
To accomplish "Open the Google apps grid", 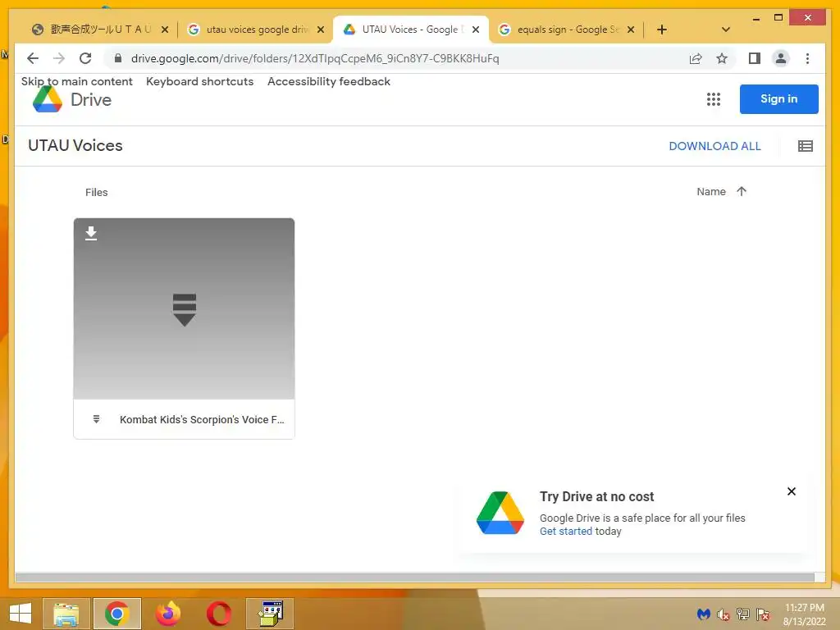I will coord(713,99).
